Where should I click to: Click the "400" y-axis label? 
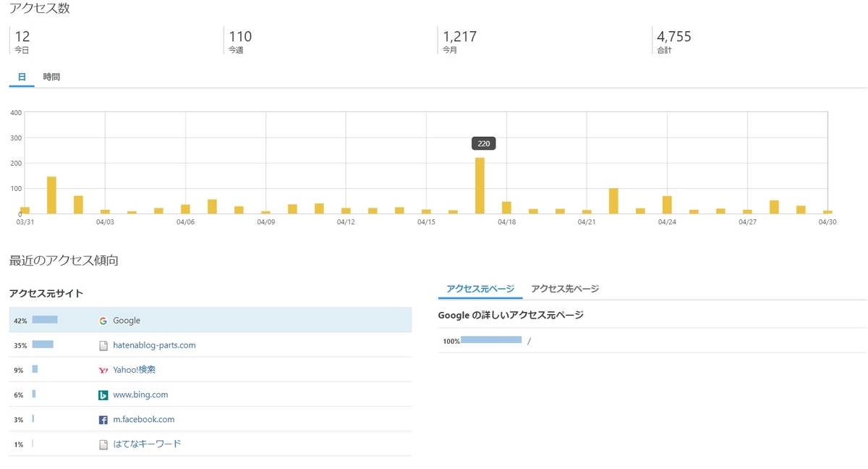16,112
